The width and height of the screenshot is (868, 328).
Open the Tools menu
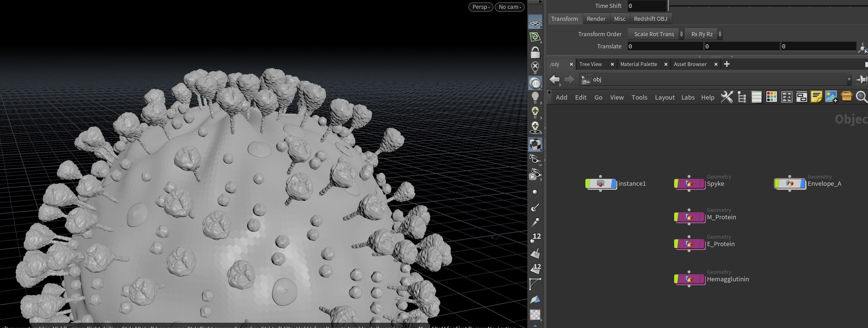[639, 97]
